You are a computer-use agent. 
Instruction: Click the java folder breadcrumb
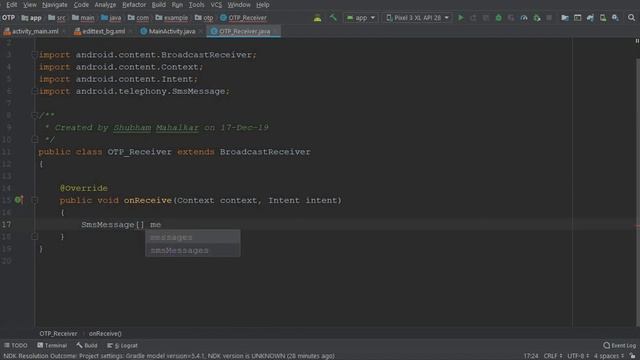click(x=111, y=18)
